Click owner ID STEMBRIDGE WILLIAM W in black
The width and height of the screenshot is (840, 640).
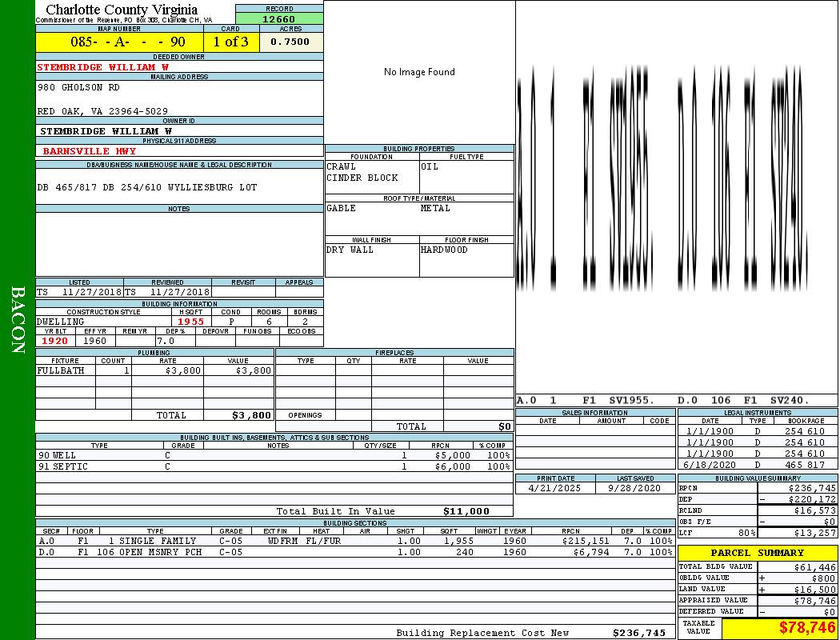(x=106, y=130)
